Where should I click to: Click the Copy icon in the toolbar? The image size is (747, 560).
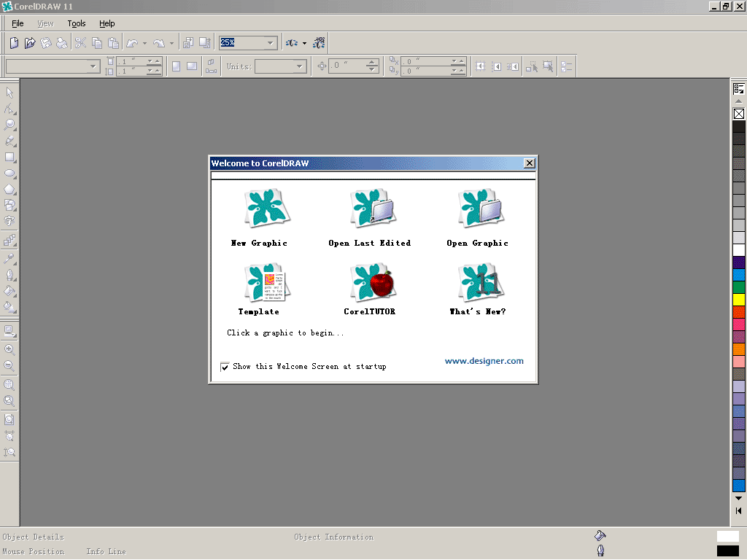[x=97, y=43]
